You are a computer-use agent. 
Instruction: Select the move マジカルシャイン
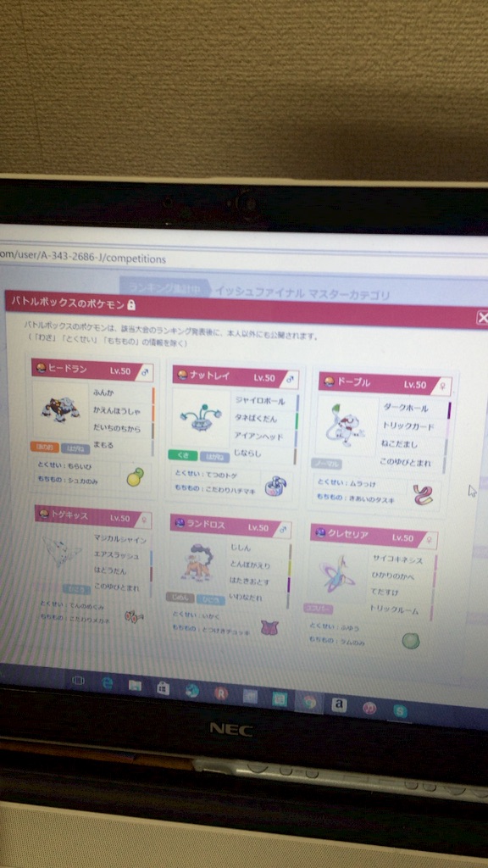click(x=121, y=541)
